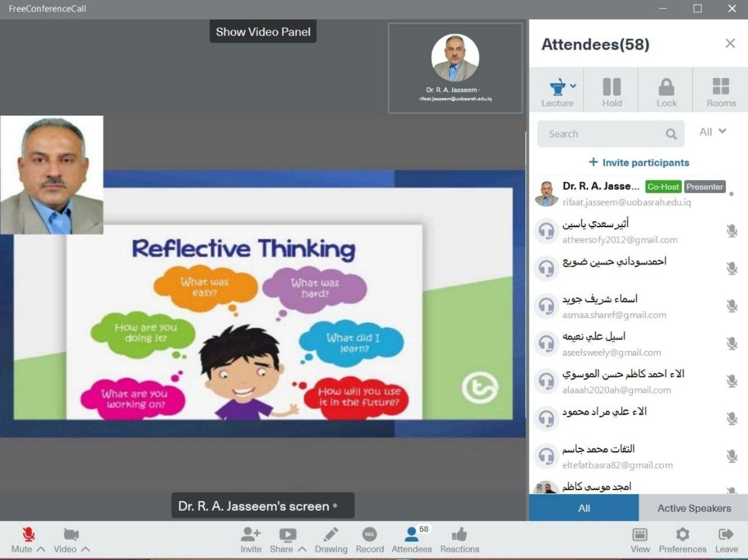Select the All tab at panel bottom
748x560 pixels.
[584, 508]
